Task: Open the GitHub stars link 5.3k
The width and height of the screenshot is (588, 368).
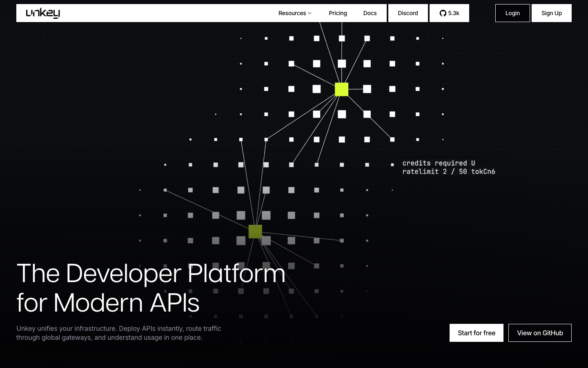Action: (x=449, y=13)
